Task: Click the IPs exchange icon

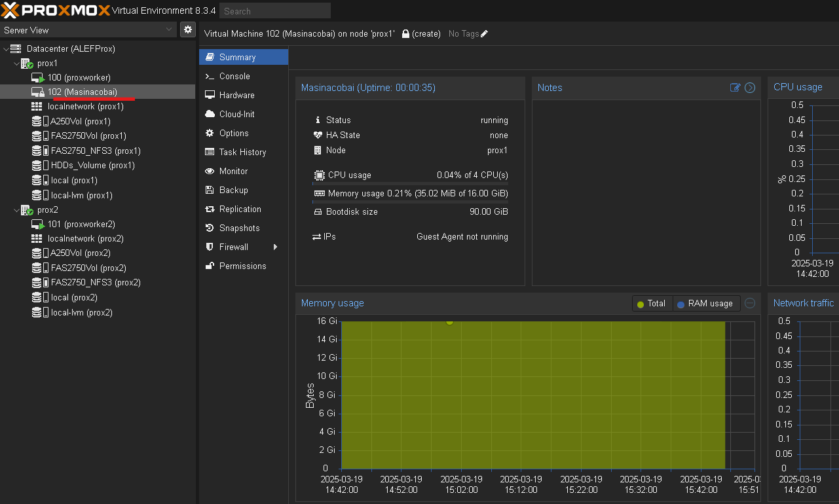Action: pos(317,236)
